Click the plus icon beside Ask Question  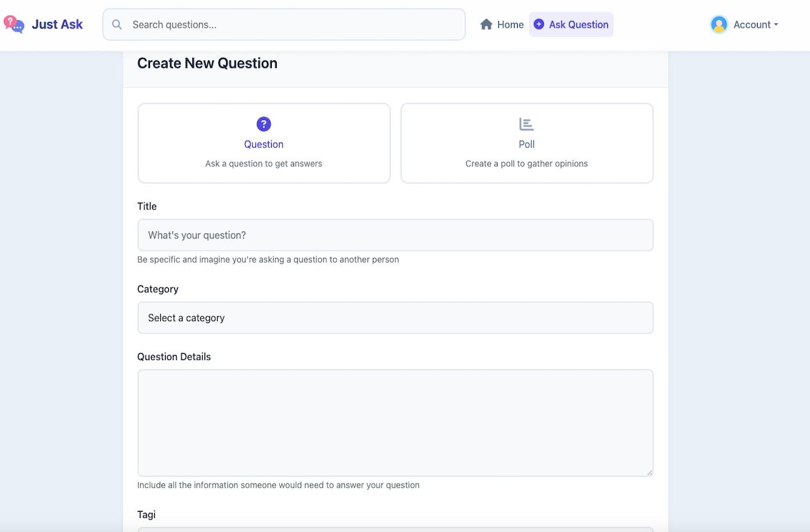pos(539,25)
